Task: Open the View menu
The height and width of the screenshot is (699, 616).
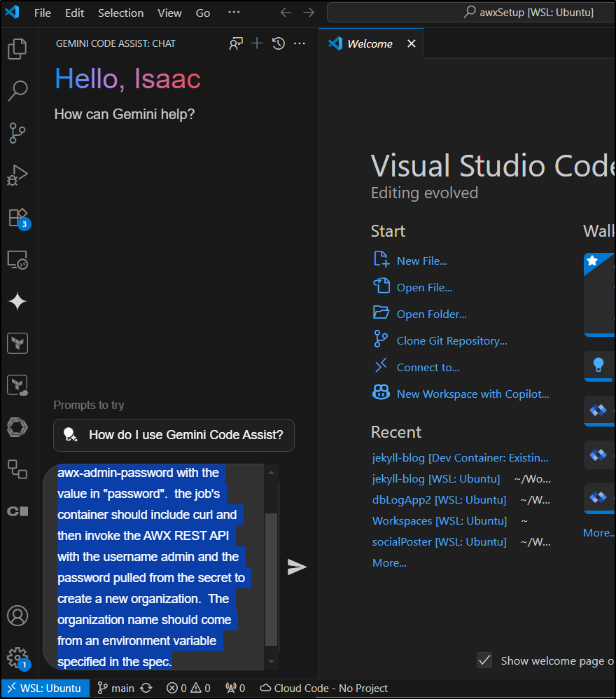Action: pos(169,13)
